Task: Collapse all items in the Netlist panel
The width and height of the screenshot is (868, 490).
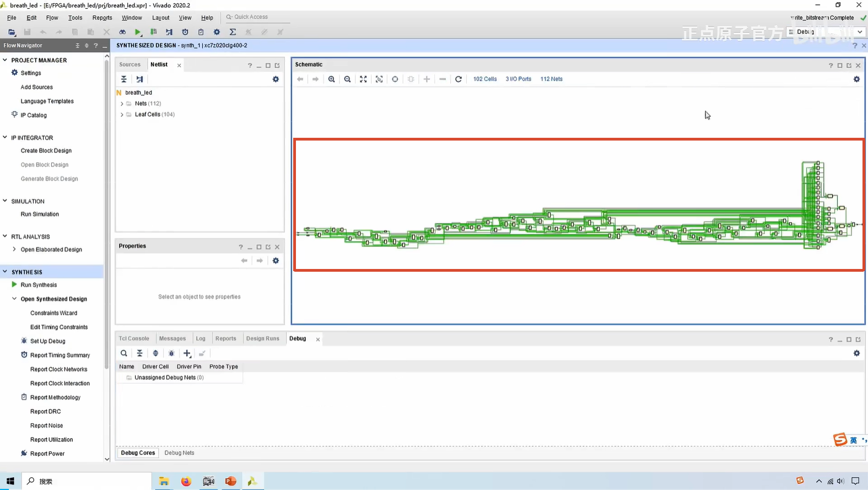Action: [x=124, y=79]
